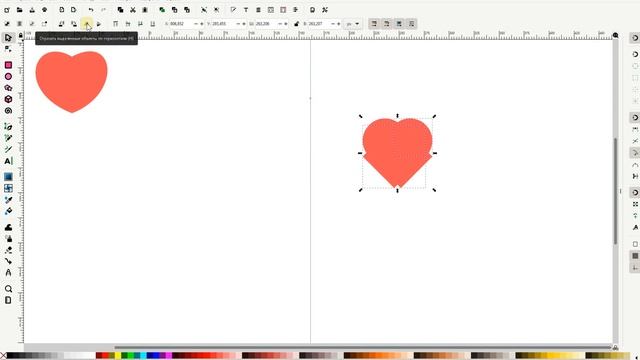The height and width of the screenshot is (360, 640).
Task: Select the Gradient tool
Action: pos(8,177)
